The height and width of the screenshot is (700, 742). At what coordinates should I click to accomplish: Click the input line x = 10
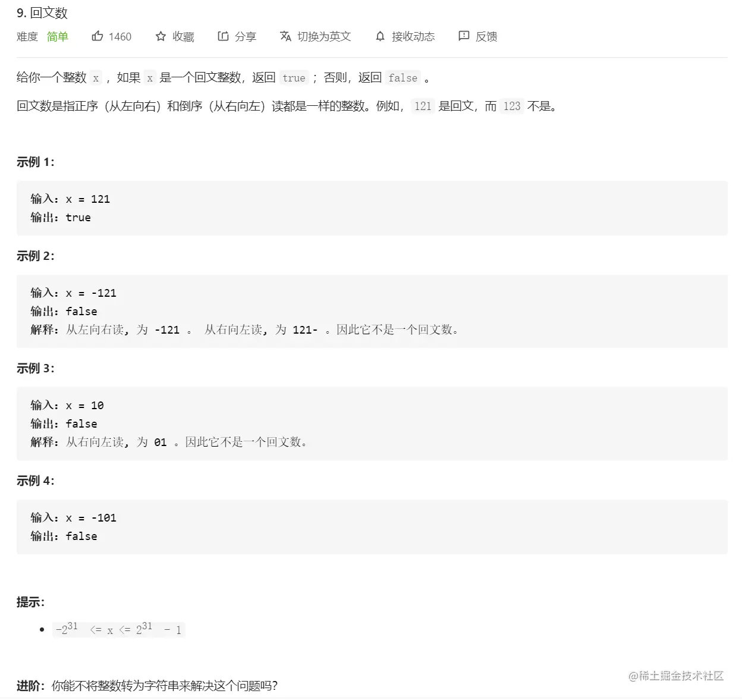[67, 406]
